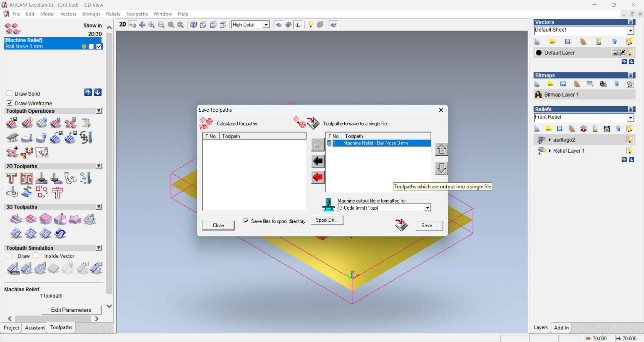Enable the Draw simulation checkbox
Image resolution: width=644 pixels, height=342 pixels.
point(9,255)
